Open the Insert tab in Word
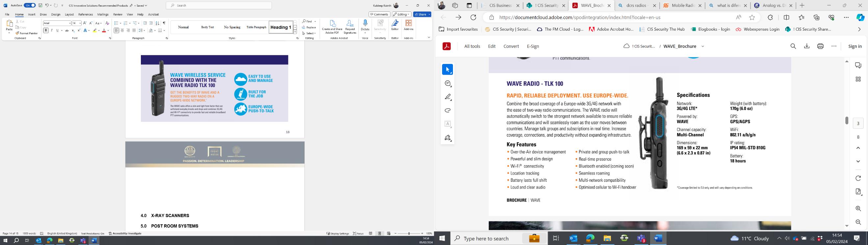The height and width of the screenshot is (245, 868). tap(32, 14)
